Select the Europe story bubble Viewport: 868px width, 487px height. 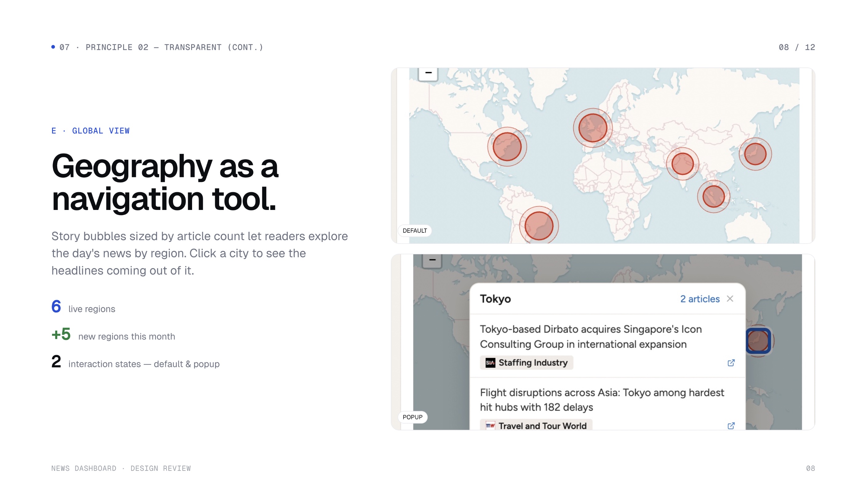tap(593, 128)
